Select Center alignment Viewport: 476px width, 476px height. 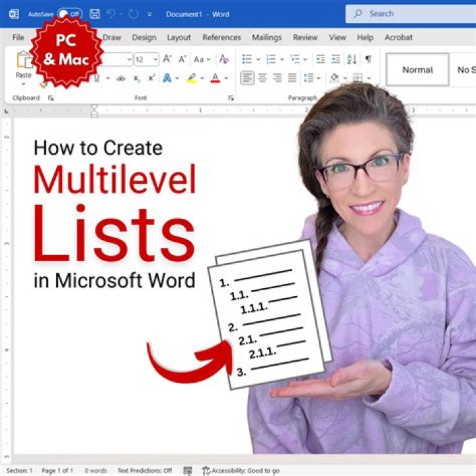point(262,78)
